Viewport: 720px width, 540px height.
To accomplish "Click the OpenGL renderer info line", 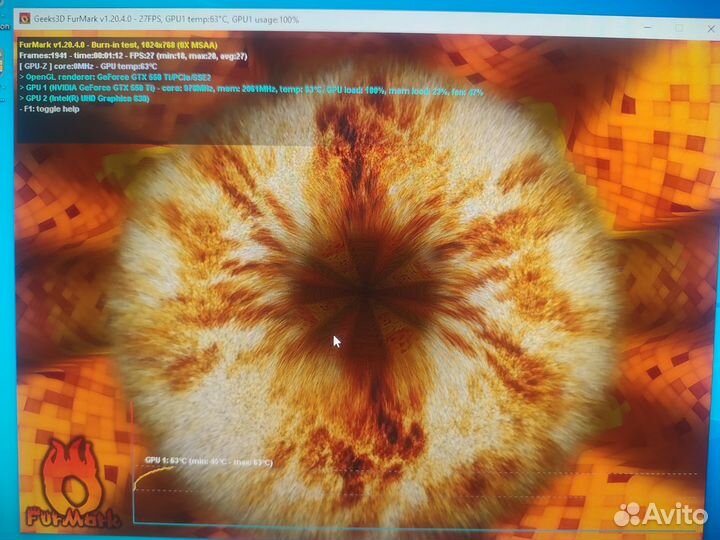I will pos(122,77).
